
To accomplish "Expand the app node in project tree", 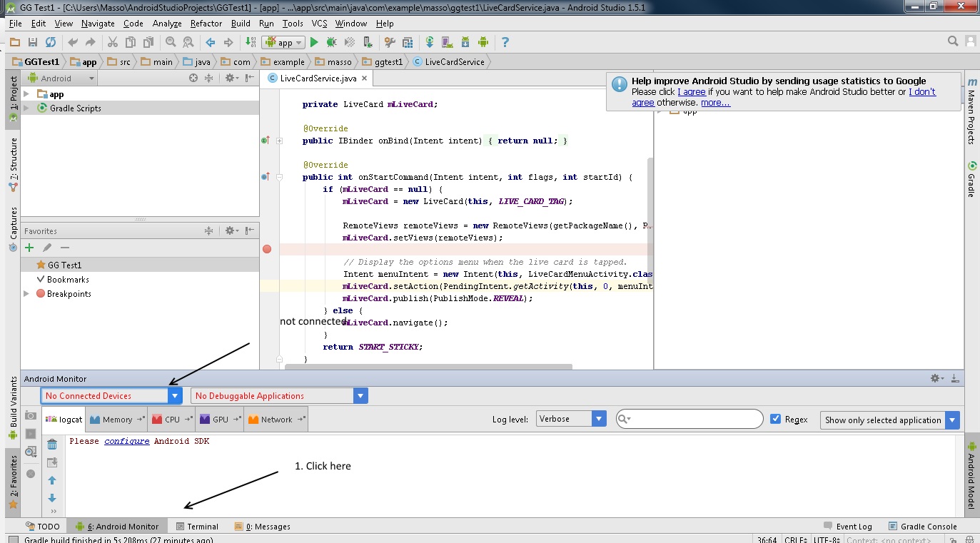I will tap(26, 94).
